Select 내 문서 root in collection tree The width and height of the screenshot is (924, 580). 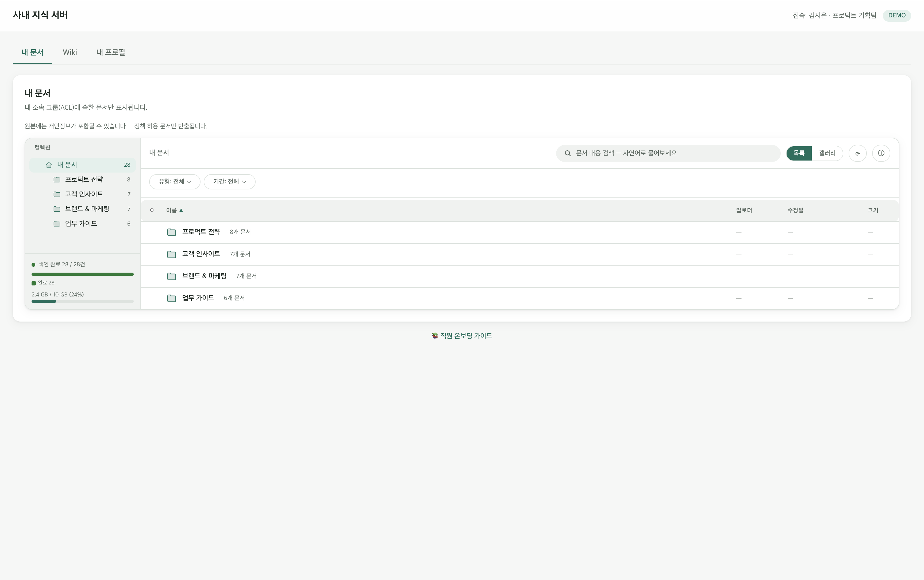(82, 165)
